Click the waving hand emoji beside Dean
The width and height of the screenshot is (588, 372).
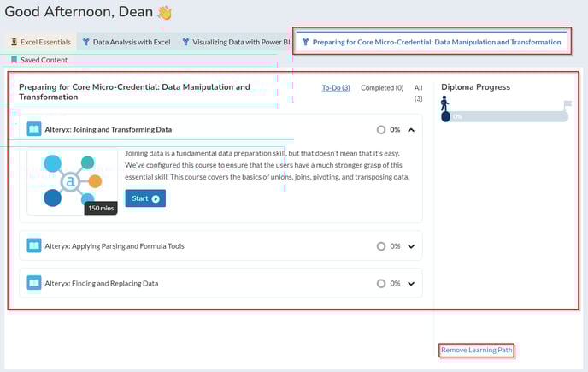[165, 13]
